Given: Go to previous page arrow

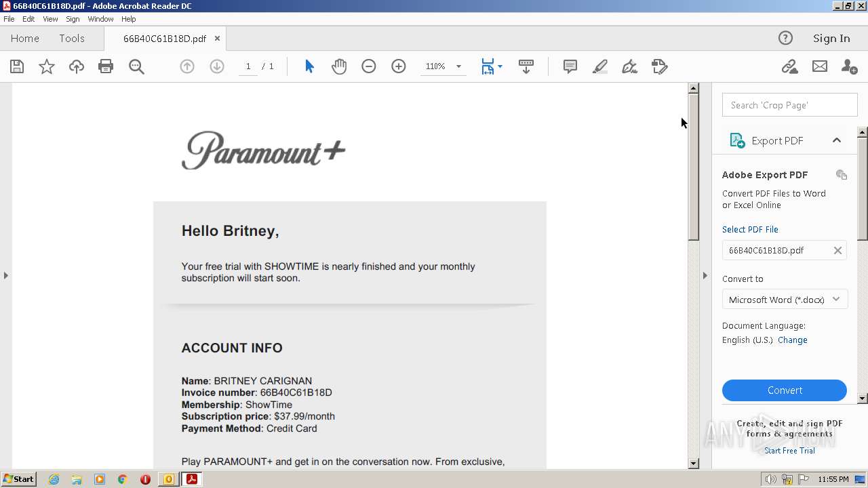Looking at the screenshot, I should [187, 66].
